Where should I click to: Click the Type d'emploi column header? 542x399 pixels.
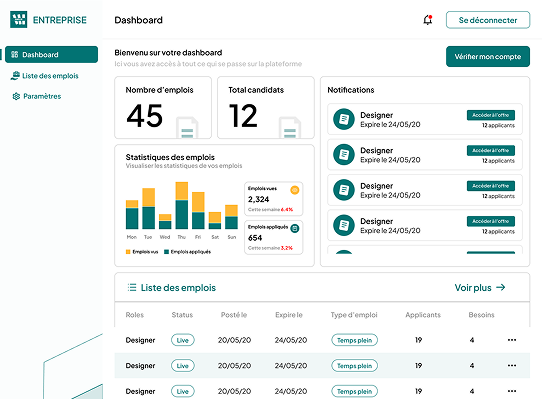(x=354, y=315)
